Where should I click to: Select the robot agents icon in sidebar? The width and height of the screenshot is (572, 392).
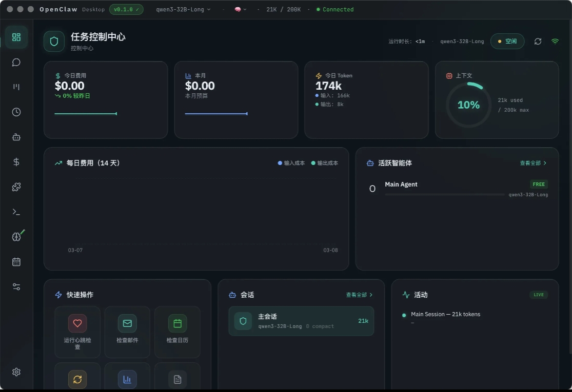(16, 137)
